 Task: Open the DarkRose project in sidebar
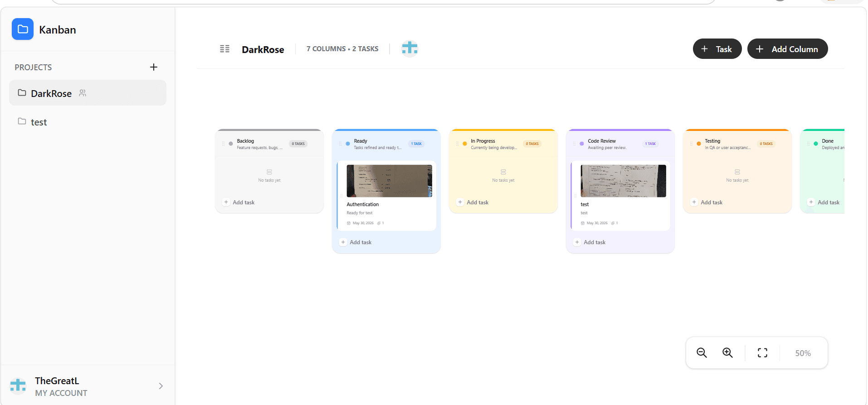coord(88,93)
